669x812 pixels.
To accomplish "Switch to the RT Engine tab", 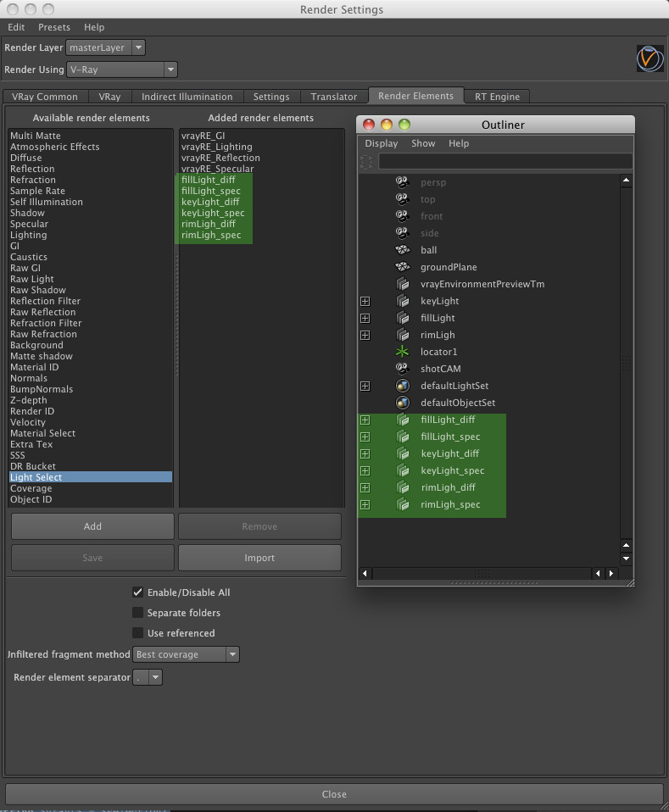I will pyautogui.click(x=497, y=97).
